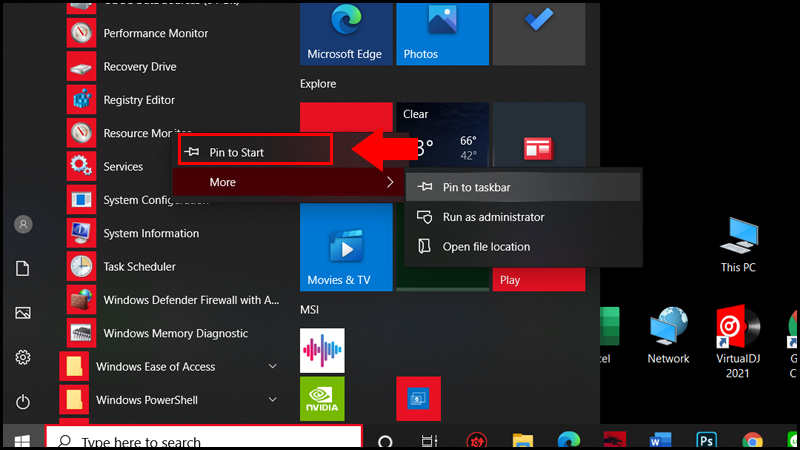Open Movies & TV tile
This screenshot has height=450, width=800.
346,247
